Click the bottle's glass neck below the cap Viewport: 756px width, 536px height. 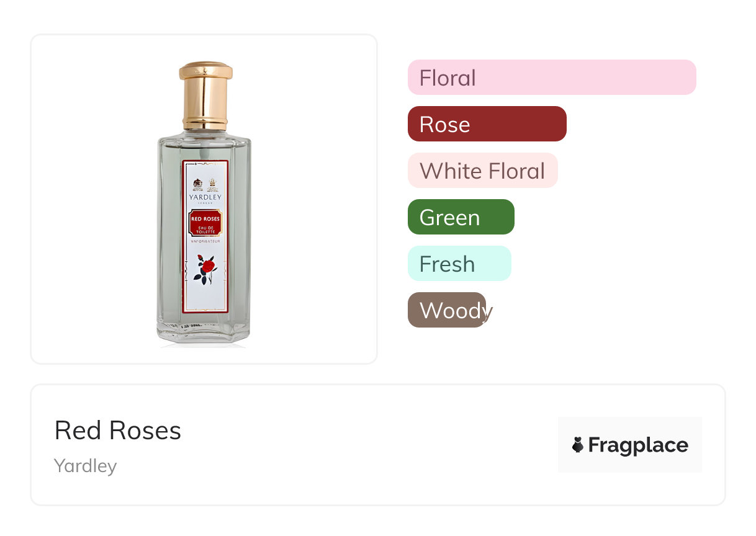pyautogui.click(x=205, y=135)
